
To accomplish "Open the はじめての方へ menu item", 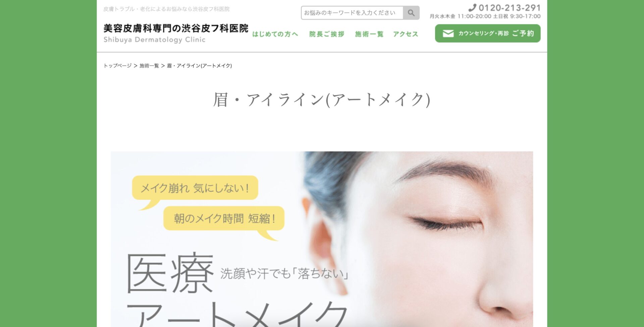I will click(275, 34).
